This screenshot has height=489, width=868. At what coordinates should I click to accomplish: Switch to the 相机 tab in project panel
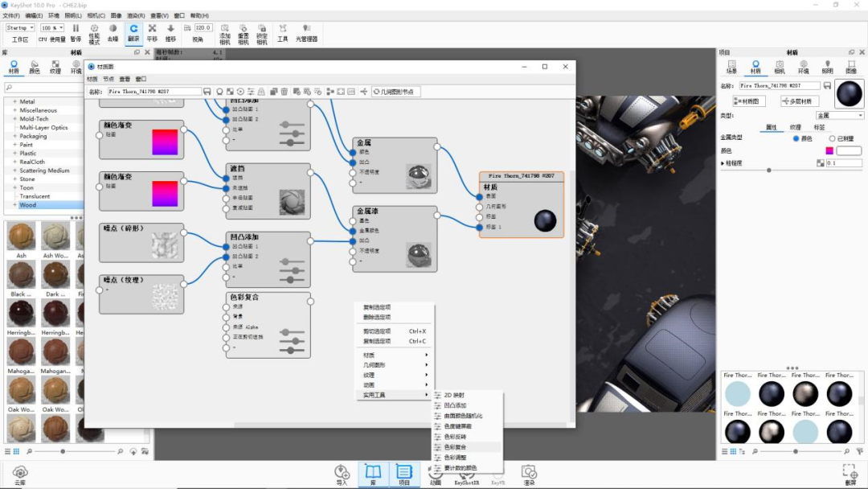pyautogui.click(x=780, y=67)
